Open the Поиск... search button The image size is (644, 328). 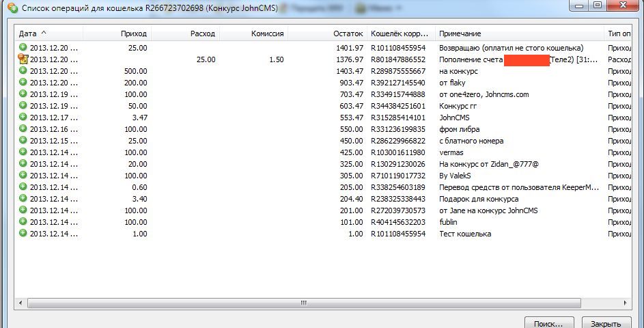(548, 323)
